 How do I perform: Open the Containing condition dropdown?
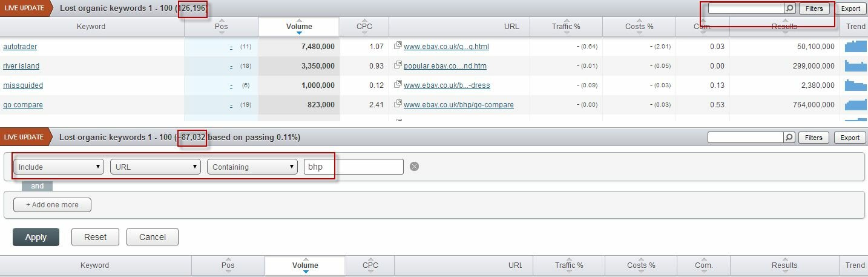252,167
